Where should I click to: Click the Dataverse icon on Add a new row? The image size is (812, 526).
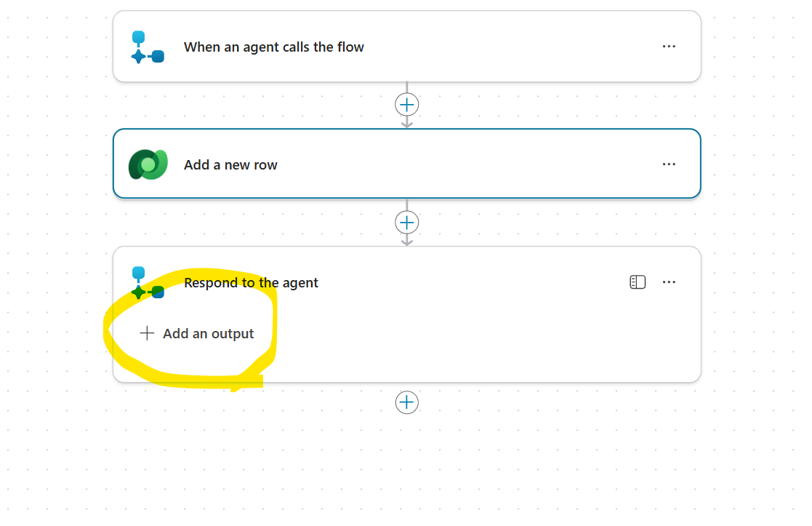(148, 164)
